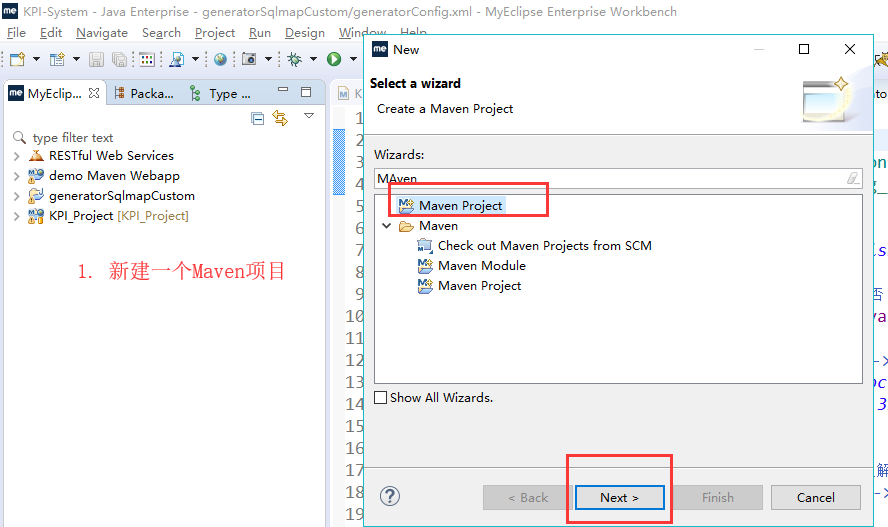This screenshot has height=527, width=888.
Task: Open the explorer View Menu triangle
Action: coord(309,115)
